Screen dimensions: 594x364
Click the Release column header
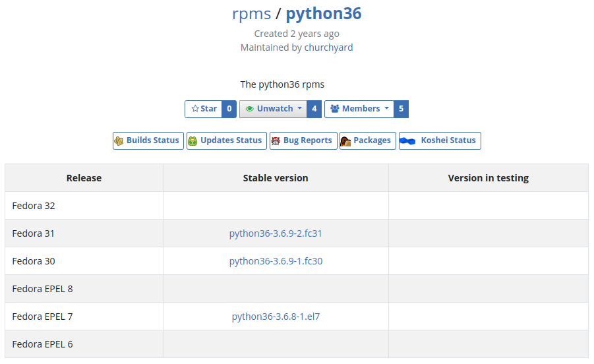[x=84, y=178]
